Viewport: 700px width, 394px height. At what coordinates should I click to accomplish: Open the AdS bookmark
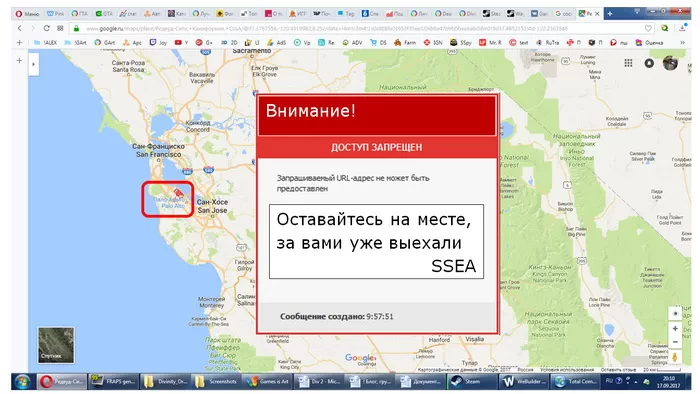pos(276,43)
